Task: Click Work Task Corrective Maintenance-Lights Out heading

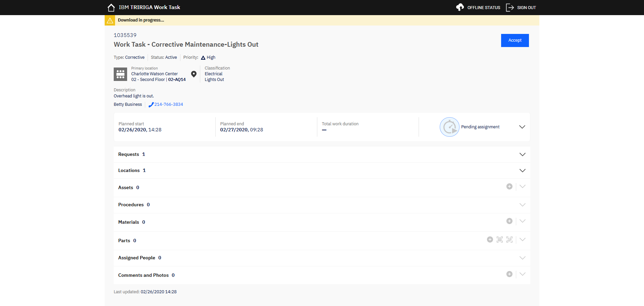Action: pyautogui.click(x=186, y=45)
